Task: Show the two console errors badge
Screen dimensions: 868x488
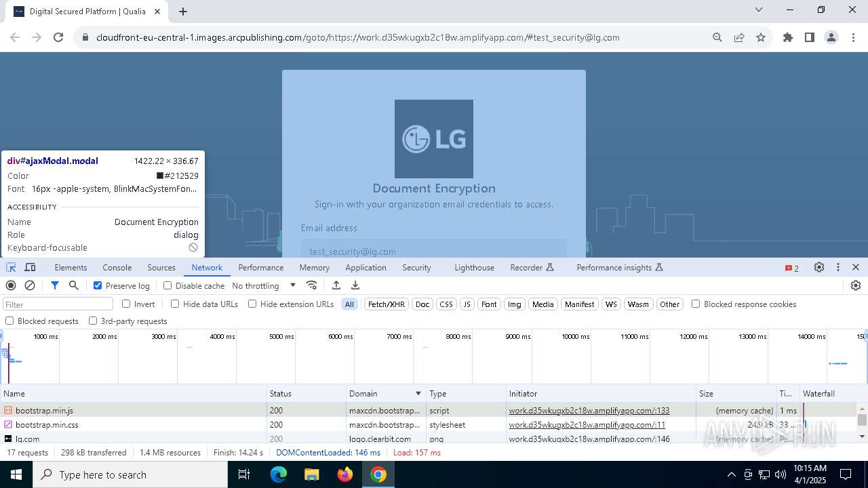Action: (792, 268)
